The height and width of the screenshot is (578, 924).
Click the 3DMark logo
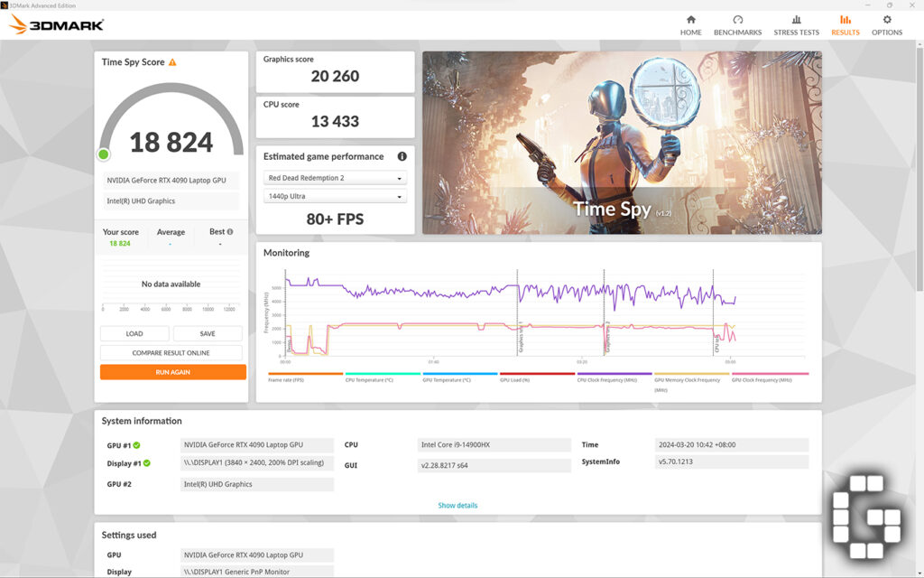click(x=57, y=24)
